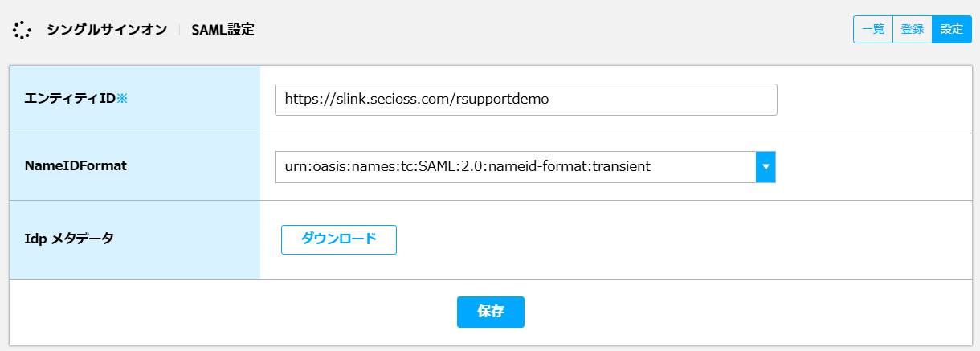980x351 pixels.
Task: Click the dotted circle logo icon
Action: pyautogui.click(x=22, y=30)
